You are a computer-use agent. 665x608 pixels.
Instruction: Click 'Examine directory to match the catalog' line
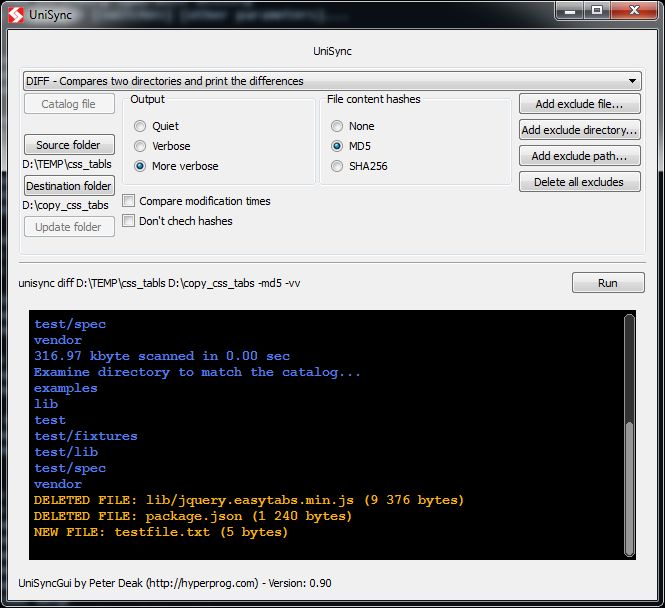coord(197,372)
